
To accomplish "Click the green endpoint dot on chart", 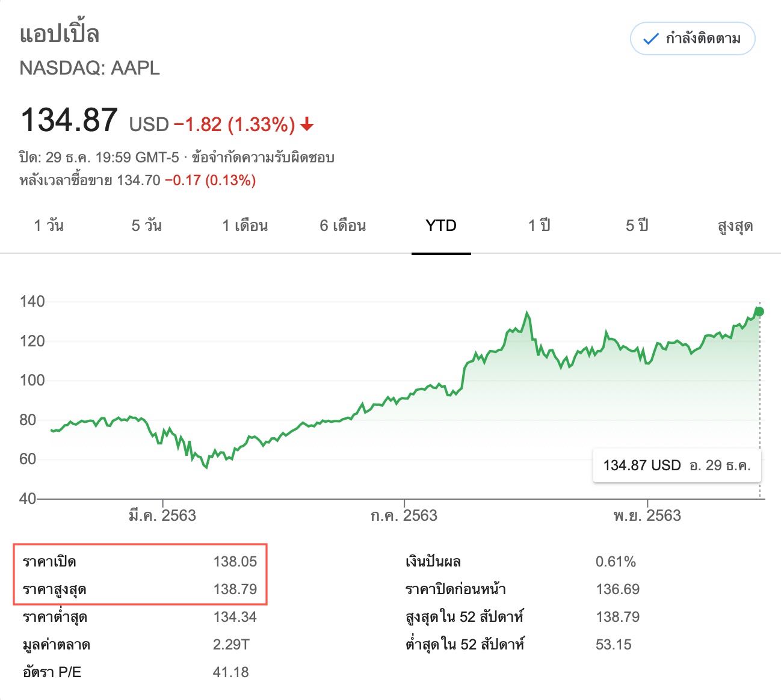I will click(x=759, y=312).
